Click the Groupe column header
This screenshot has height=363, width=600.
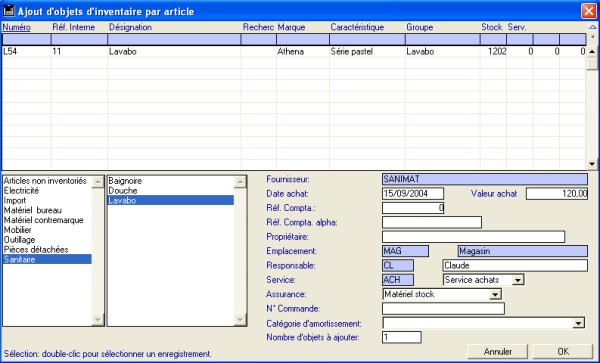click(x=420, y=27)
